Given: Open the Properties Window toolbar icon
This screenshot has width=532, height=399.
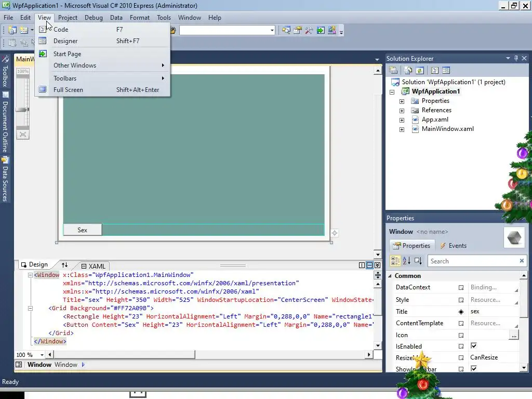Looking at the screenshot, I should 298,31.
